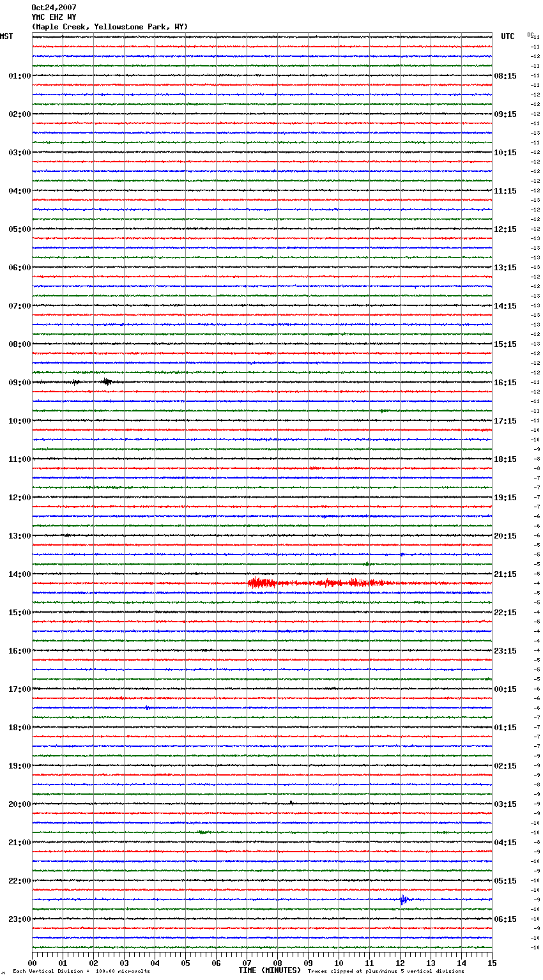Click the small black spike on the 20:00 trace
This screenshot has height=980, width=543.
coord(291,802)
